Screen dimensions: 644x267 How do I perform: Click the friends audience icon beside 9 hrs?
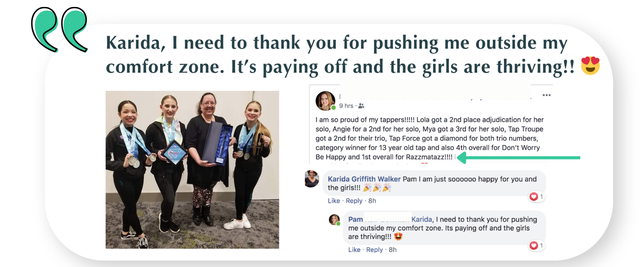pyautogui.click(x=361, y=106)
